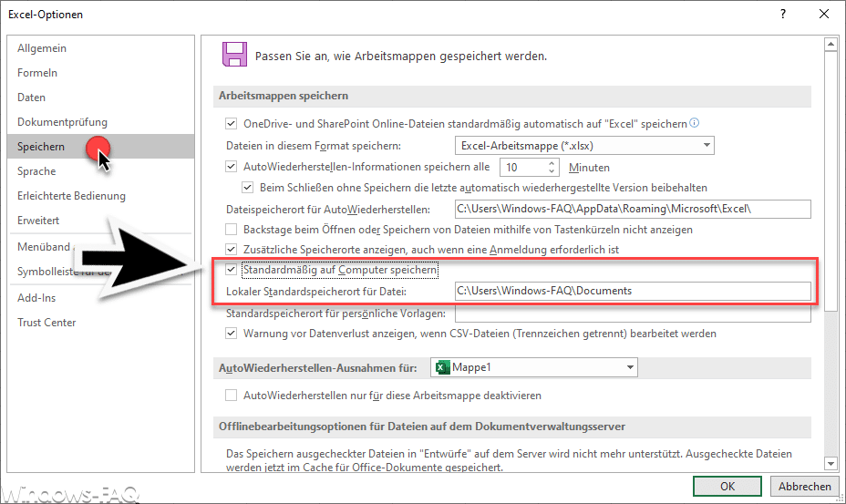Image resolution: width=846 pixels, height=504 pixels.
Task: Toggle Beim Schließen ohne Speichern checkbox
Action: (x=248, y=188)
